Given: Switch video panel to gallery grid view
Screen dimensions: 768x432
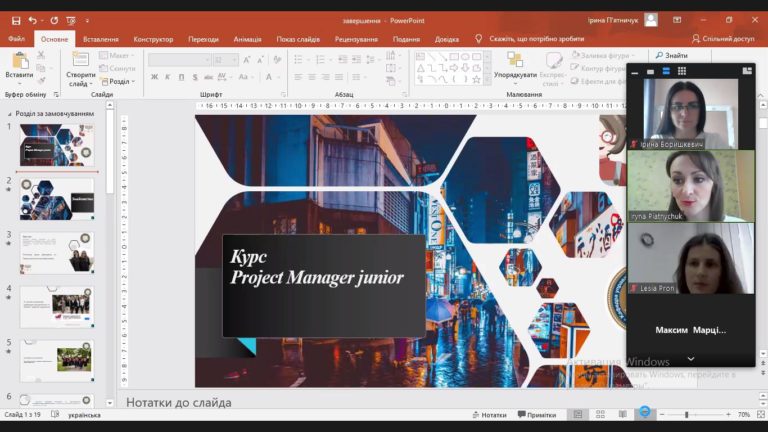Looking at the screenshot, I should point(682,71).
